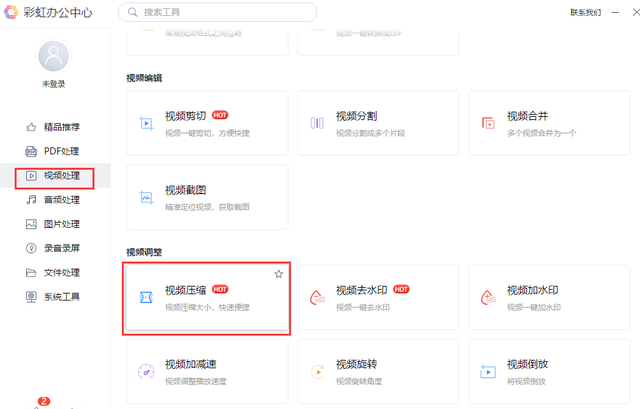Click description 多个视频合并为一个

(541, 133)
